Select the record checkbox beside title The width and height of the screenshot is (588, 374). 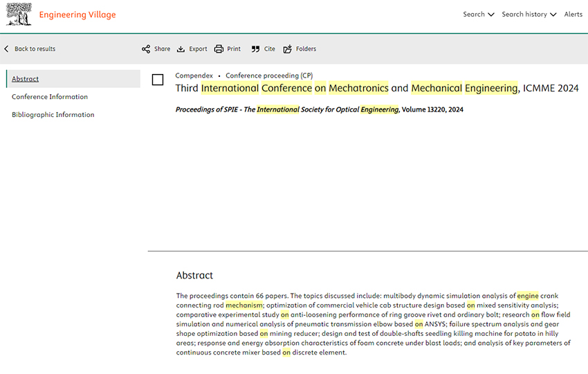point(158,80)
